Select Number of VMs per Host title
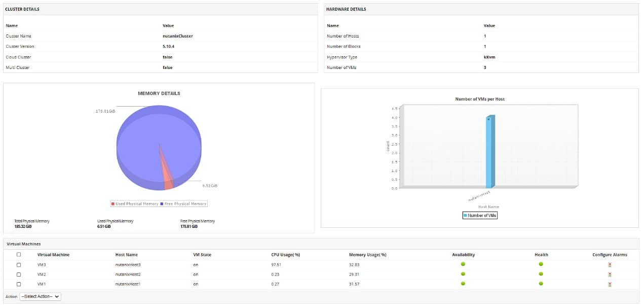 click(479, 99)
